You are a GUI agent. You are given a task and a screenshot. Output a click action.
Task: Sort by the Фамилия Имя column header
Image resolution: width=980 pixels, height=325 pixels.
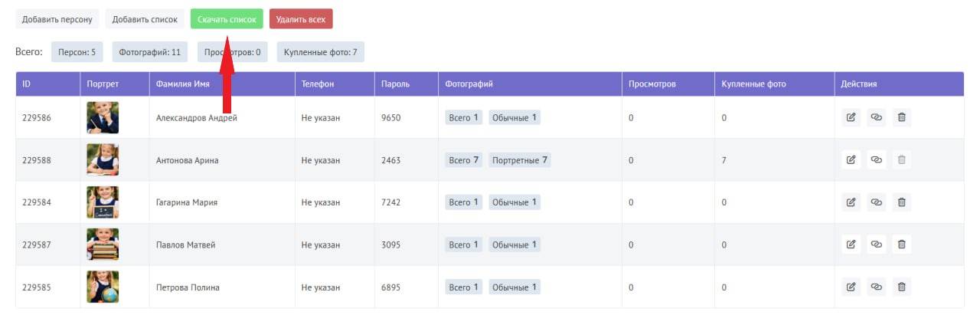182,84
